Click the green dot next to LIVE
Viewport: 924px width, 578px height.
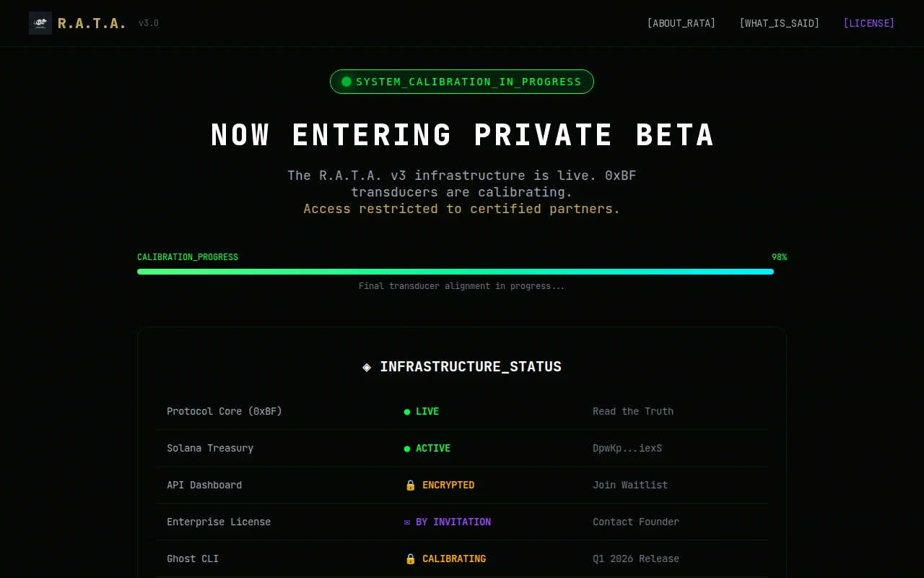pyautogui.click(x=407, y=412)
